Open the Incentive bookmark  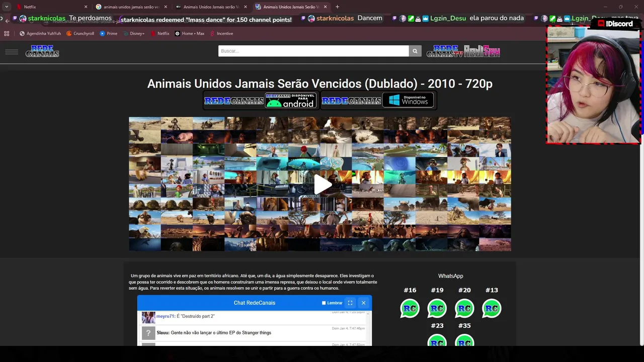(221, 34)
